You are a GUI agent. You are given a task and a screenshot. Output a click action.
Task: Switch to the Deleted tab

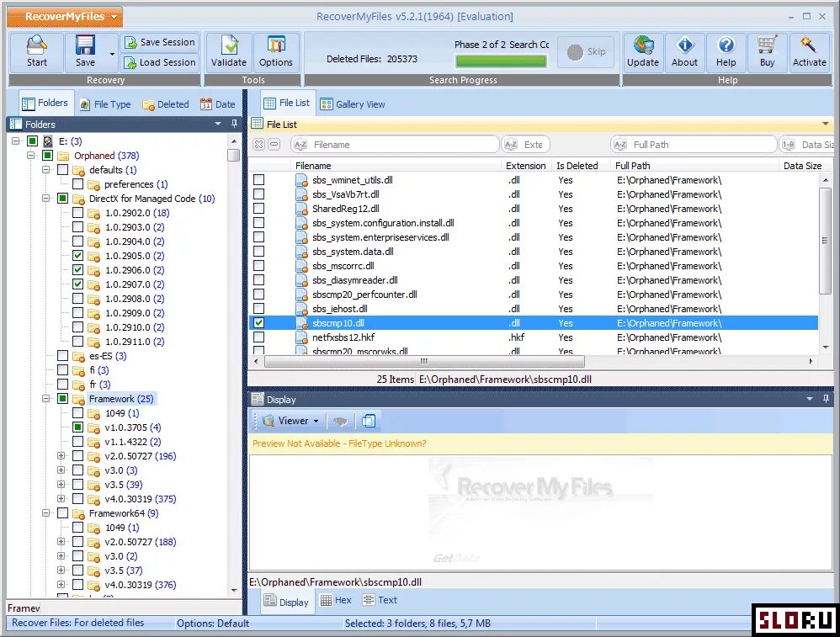(166, 104)
